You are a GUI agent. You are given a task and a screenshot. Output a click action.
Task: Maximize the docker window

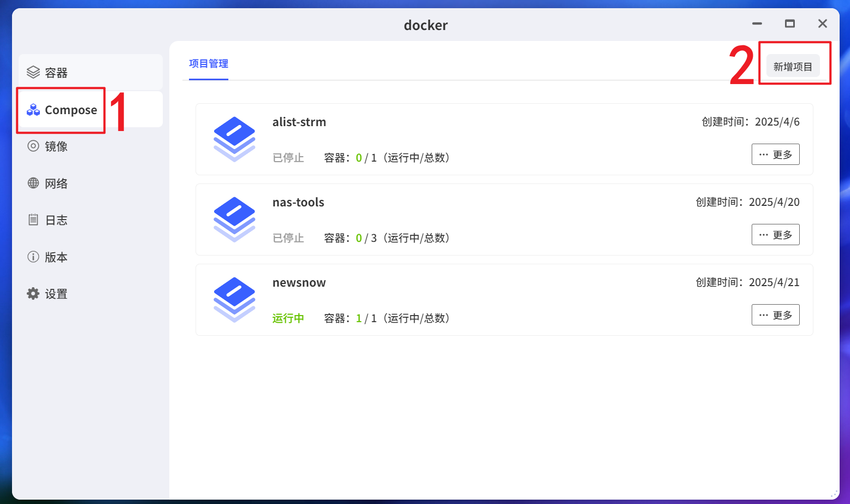(x=790, y=23)
